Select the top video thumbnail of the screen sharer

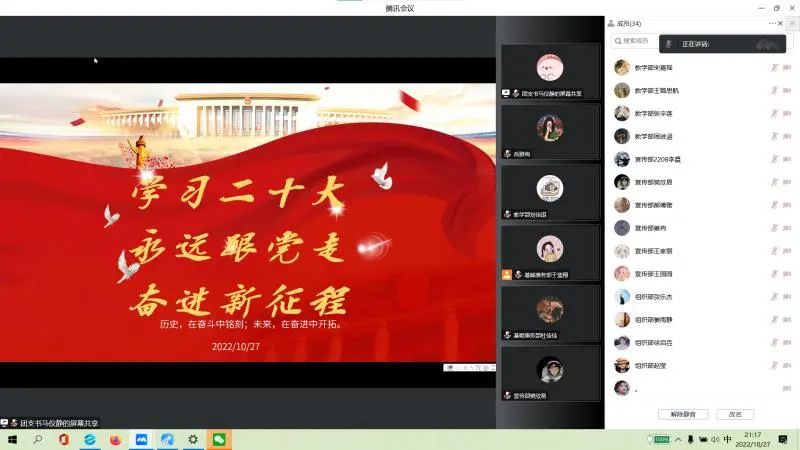[549, 72]
